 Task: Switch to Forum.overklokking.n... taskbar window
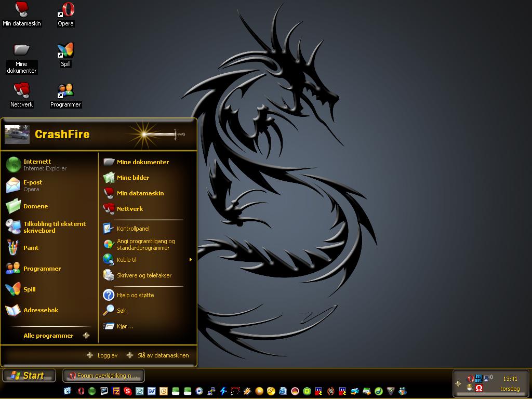104,376
